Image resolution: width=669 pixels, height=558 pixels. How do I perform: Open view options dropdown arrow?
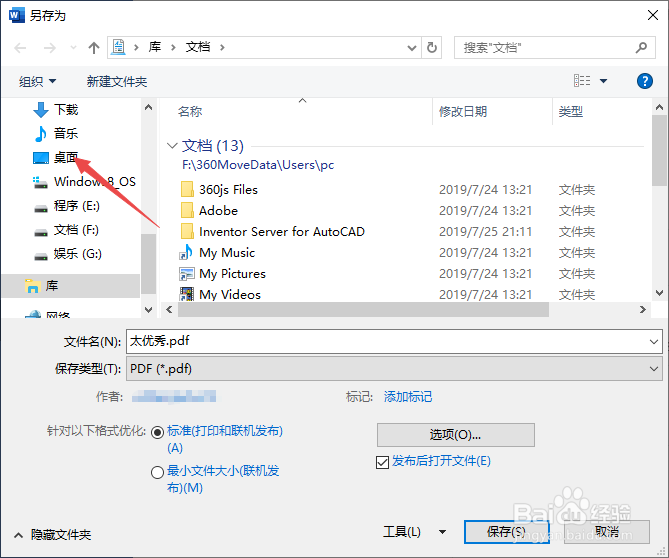[x=603, y=81]
